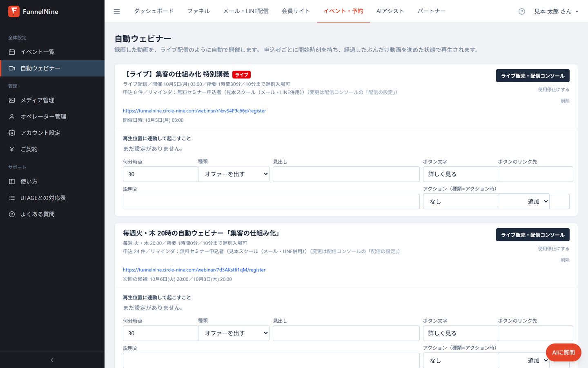
Task: Click 使用停止にする on the 毎週火・木 webinar
Action: point(554,249)
